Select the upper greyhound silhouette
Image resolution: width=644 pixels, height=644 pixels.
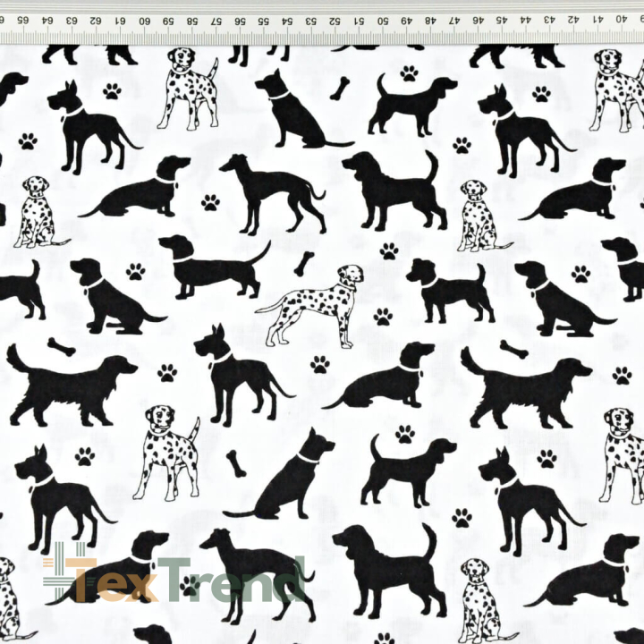[x=273, y=190]
